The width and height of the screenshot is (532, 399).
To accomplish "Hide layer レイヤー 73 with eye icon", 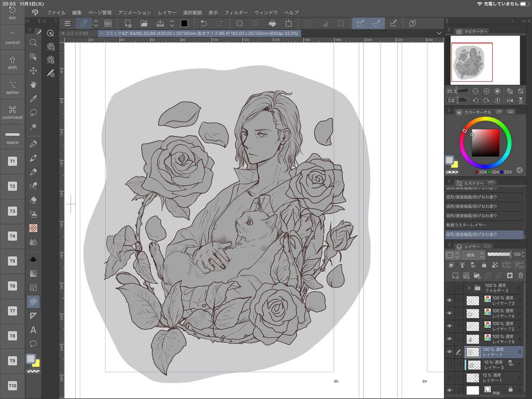I will coord(450,300).
